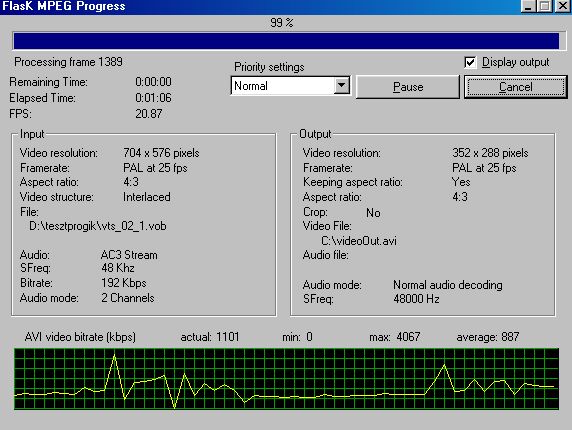Click 'Normal audio decoding' text

448,285
